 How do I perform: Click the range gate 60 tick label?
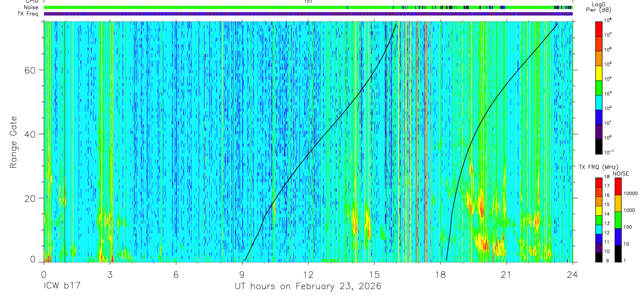(x=32, y=70)
